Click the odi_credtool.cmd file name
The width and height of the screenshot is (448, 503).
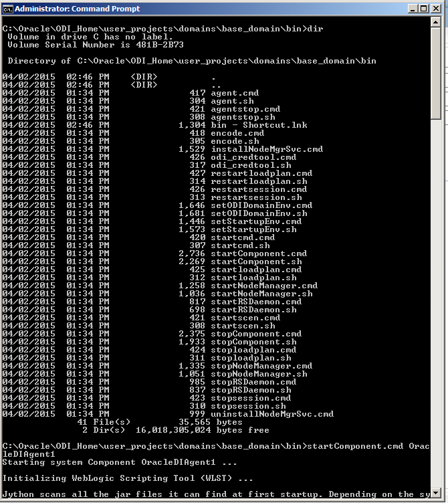[253, 157]
